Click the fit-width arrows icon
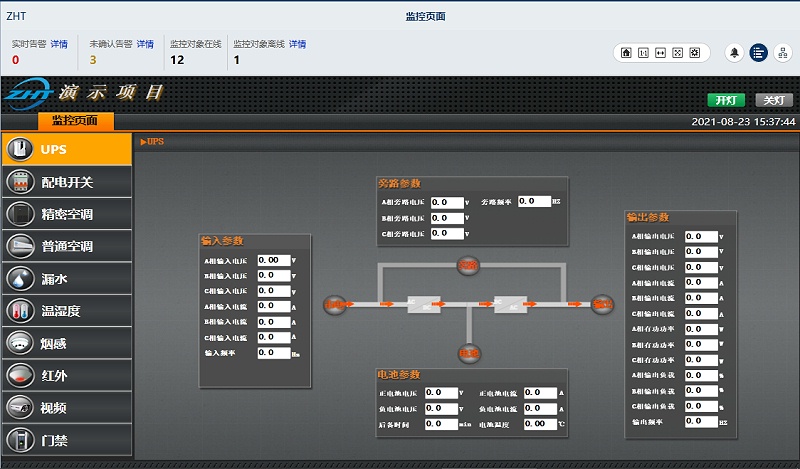Screen dimensions: 800x469 [661, 53]
